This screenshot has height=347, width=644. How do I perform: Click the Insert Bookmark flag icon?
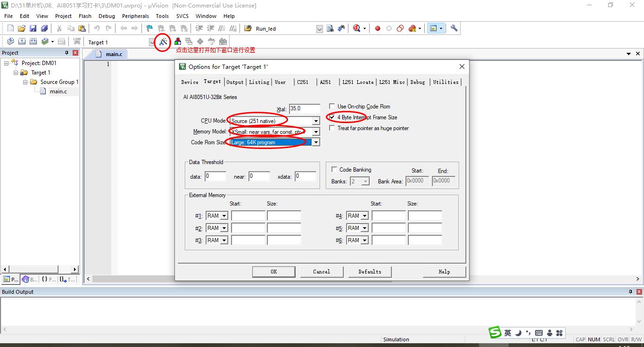(x=149, y=28)
